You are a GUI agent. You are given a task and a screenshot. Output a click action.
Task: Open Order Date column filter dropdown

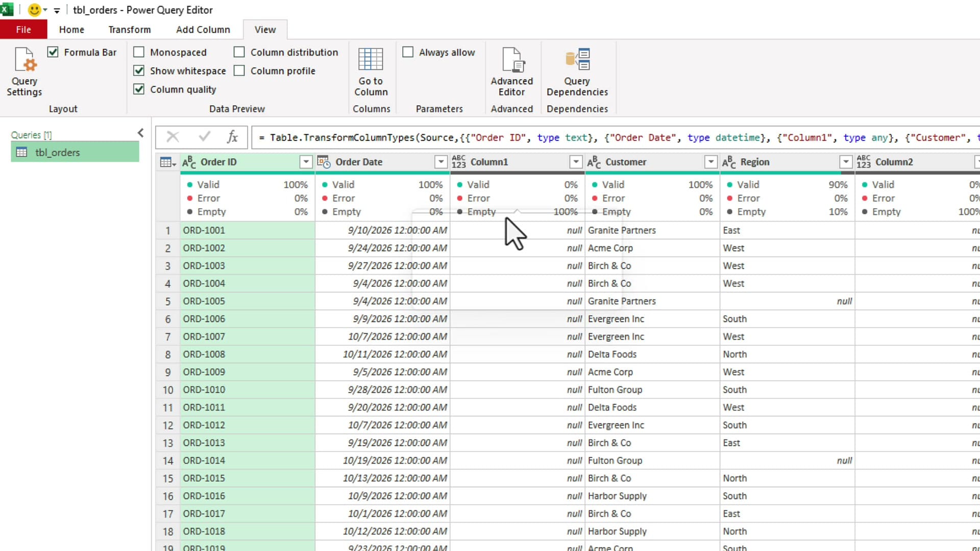pos(441,162)
